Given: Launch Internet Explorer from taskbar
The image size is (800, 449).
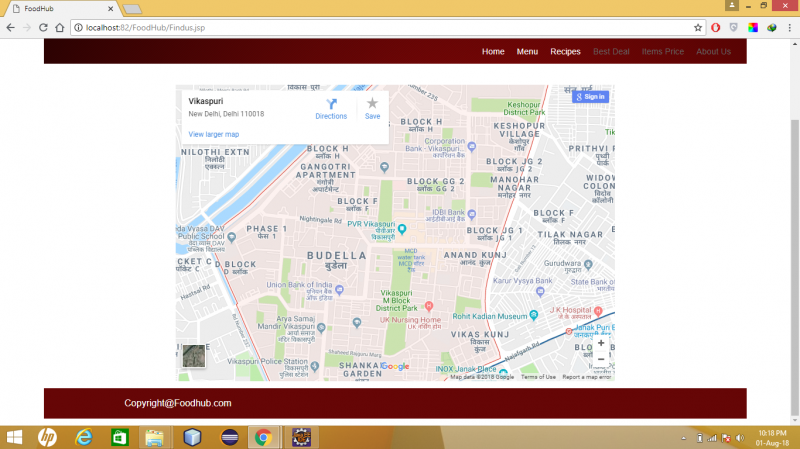Looking at the screenshot, I should click(84, 437).
